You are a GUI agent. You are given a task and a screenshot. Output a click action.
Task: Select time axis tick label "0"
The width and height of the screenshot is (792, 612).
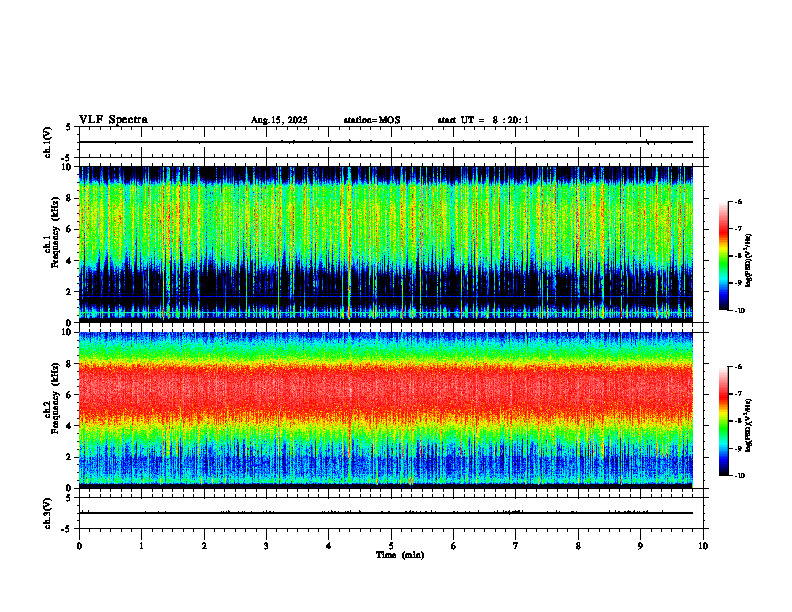[x=79, y=546]
